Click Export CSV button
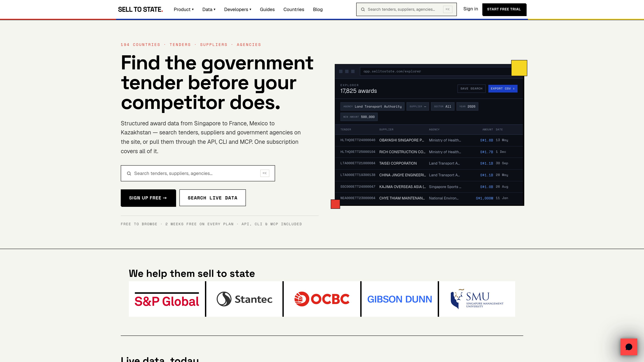The height and width of the screenshot is (362, 644). (x=502, y=89)
